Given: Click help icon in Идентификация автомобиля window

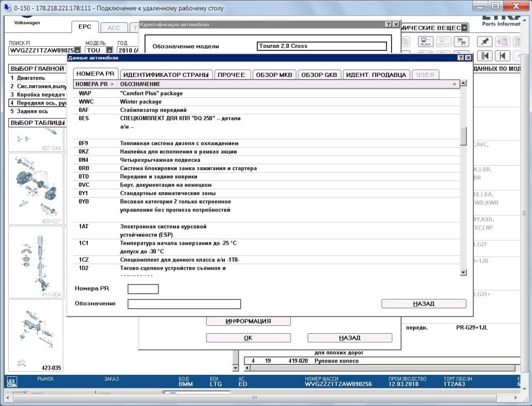Looking at the screenshot, I should click(x=389, y=24).
